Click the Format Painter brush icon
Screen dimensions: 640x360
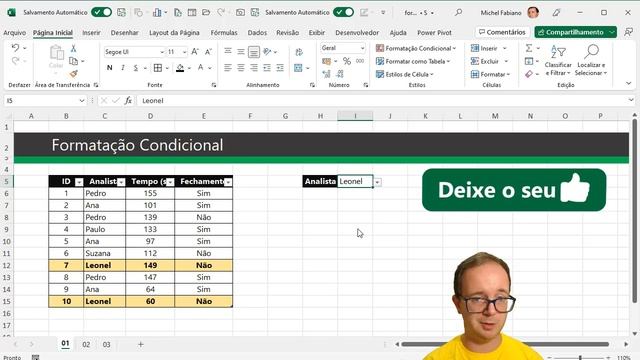click(73, 74)
